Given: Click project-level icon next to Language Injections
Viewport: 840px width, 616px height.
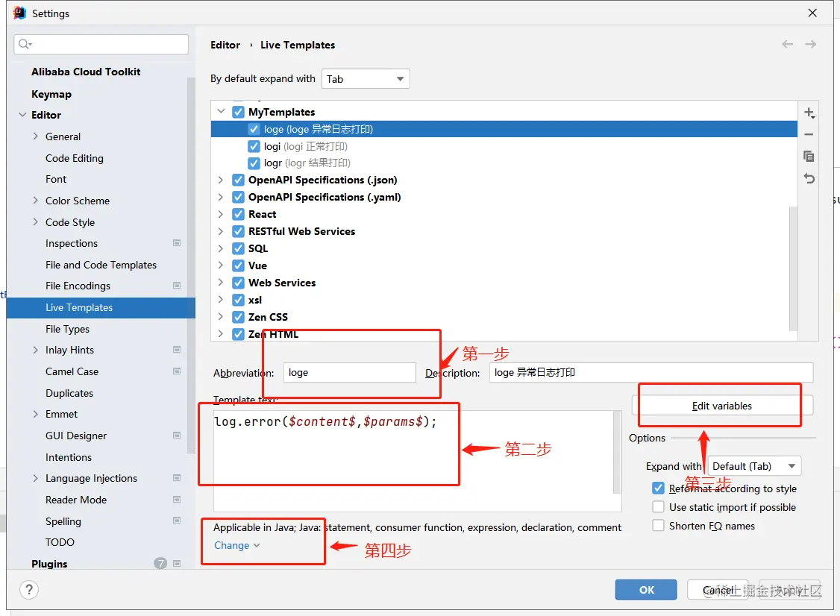Looking at the screenshot, I should pyautogui.click(x=177, y=478).
